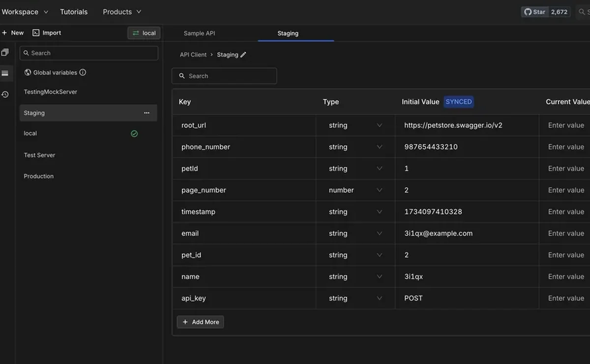Viewport: 590px width, 364px height.
Task: Select the Staging tab
Action: (288, 33)
